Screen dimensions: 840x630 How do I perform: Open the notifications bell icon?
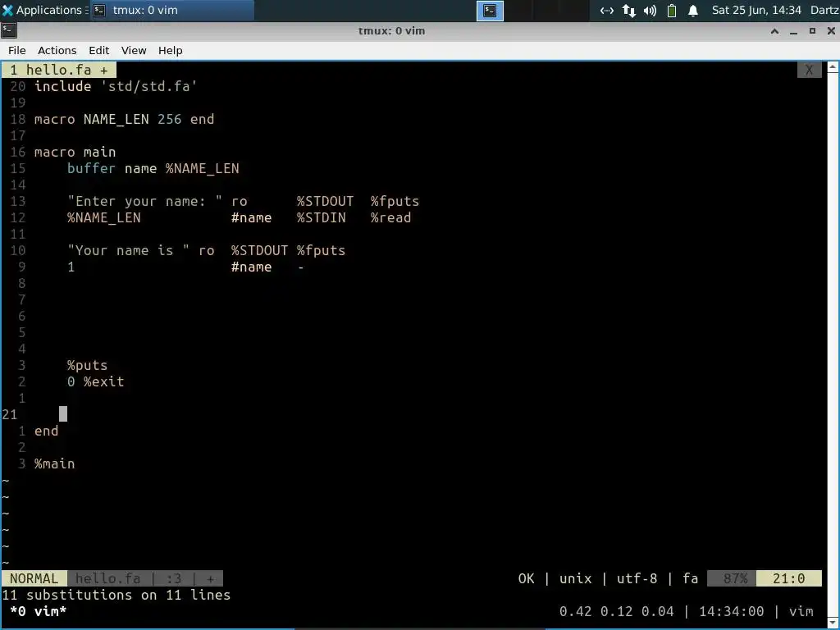(692, 10)
